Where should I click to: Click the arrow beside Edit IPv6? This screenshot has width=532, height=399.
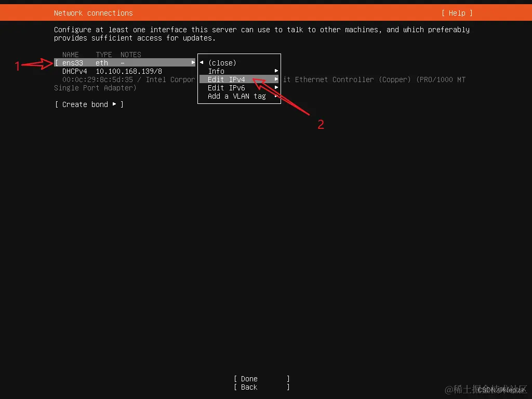coord(276,87)
